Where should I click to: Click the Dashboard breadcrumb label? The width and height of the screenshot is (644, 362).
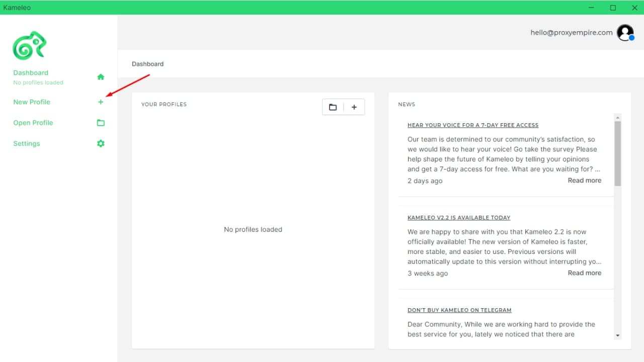(147, 64)
